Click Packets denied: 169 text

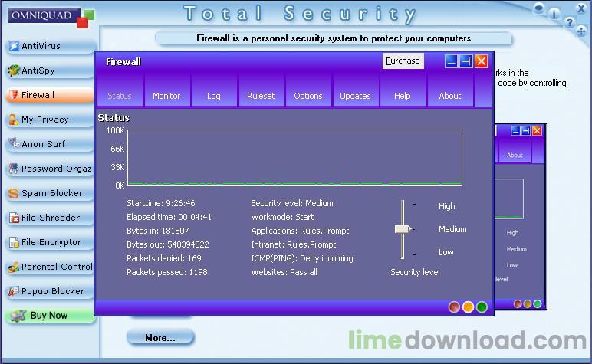(164, 258)
